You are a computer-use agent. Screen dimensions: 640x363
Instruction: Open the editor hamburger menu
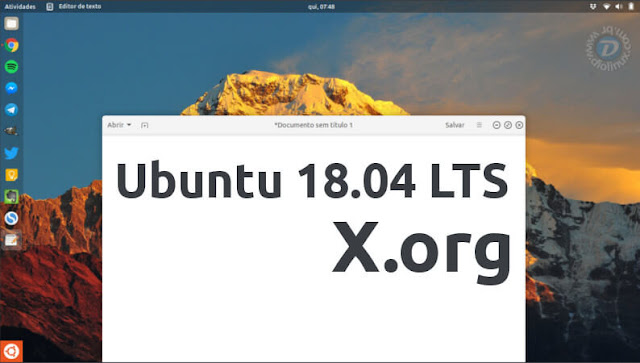(479, 125)
